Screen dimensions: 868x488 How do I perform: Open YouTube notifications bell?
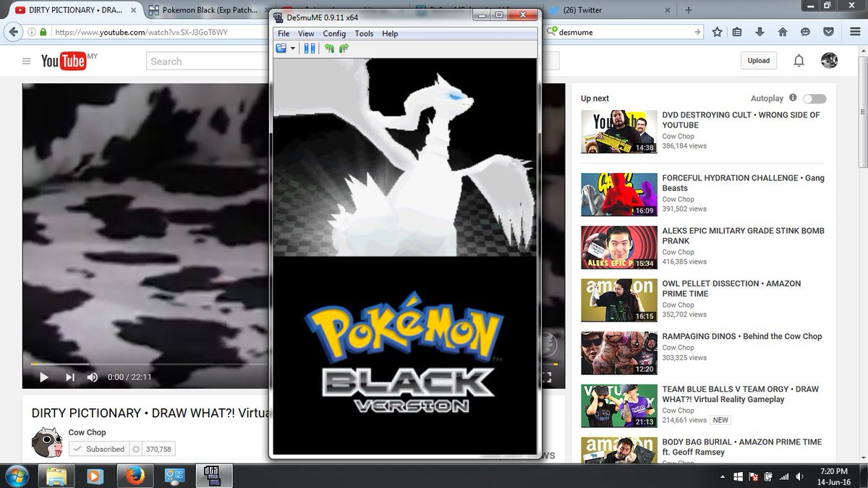click(799, 61)
